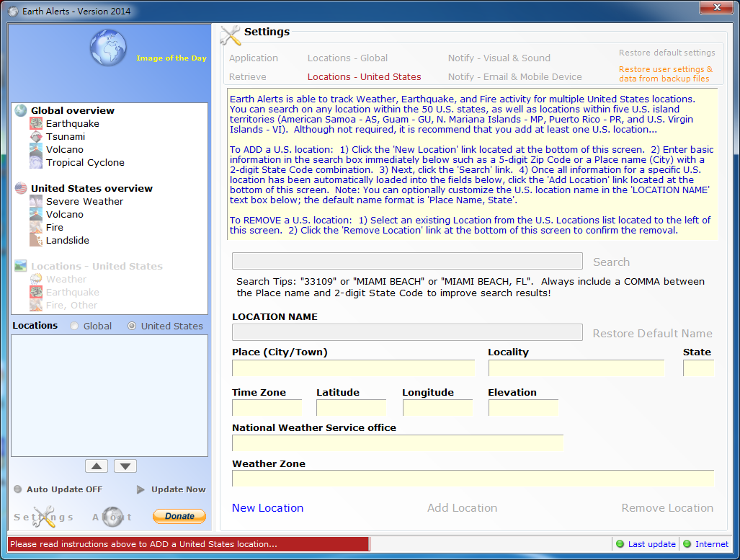This screenshot has width=740, height=560.
Task: Click Restore user settings from backup files
Action: click(x=666, y=74)
